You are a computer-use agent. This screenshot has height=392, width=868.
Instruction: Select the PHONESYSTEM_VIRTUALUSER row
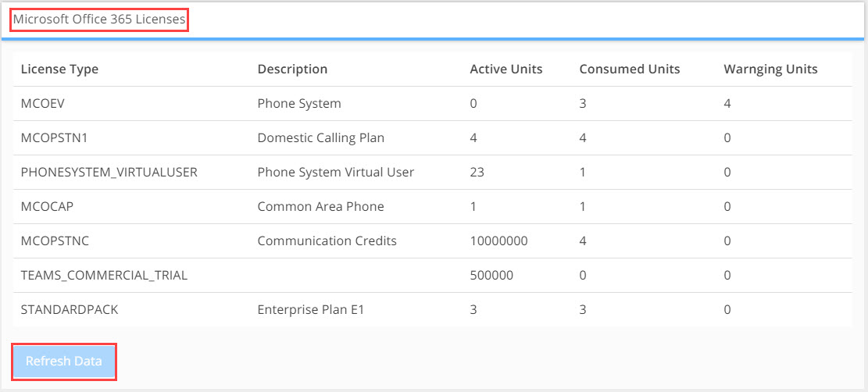point(432,173)
